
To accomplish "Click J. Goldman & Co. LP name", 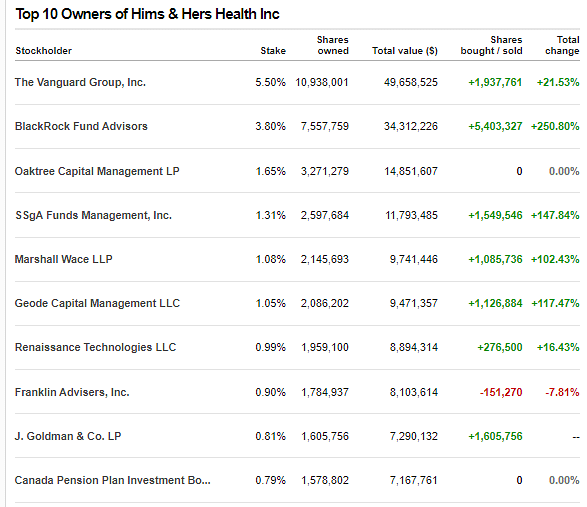I will [68, 436].
